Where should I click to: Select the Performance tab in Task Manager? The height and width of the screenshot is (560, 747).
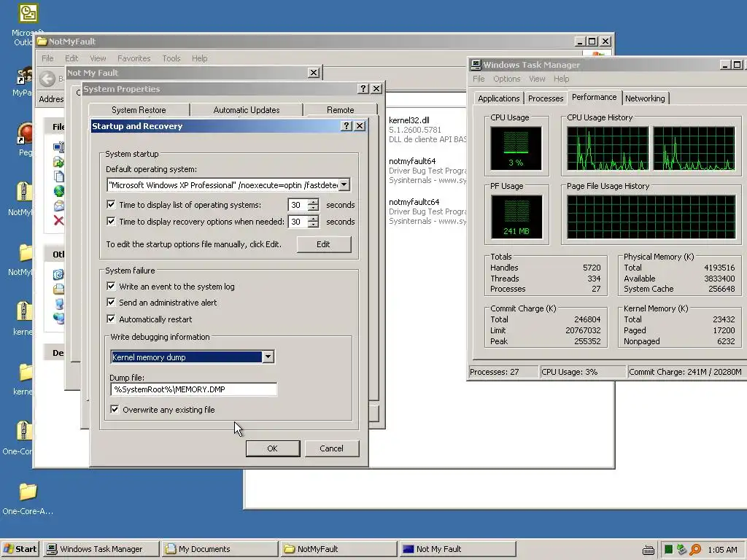point(594,97)
